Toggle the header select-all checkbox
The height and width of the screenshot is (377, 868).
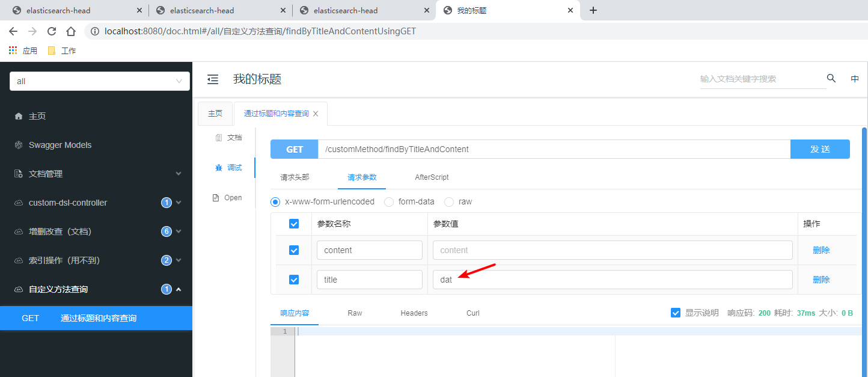click(x=294, y=224)
